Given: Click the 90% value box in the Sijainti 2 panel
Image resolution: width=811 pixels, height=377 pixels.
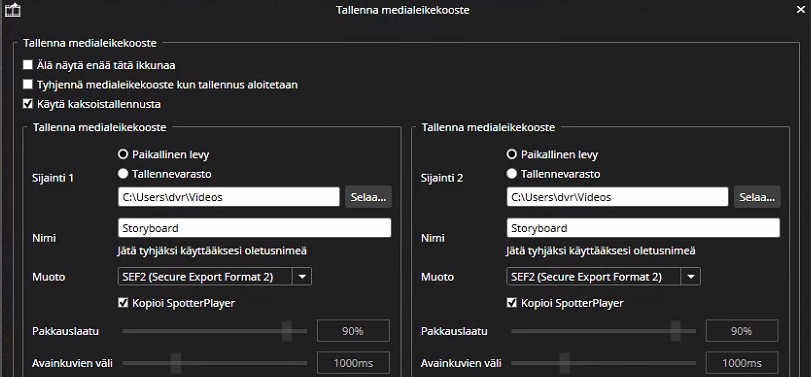Looking at the screenshot, I should point(742,331).
